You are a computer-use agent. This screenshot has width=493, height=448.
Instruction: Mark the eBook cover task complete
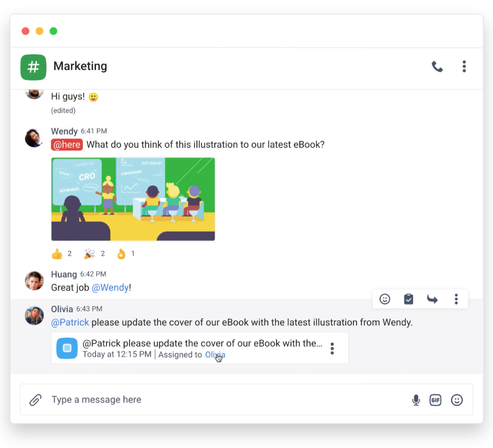click(x=67, y=348)
